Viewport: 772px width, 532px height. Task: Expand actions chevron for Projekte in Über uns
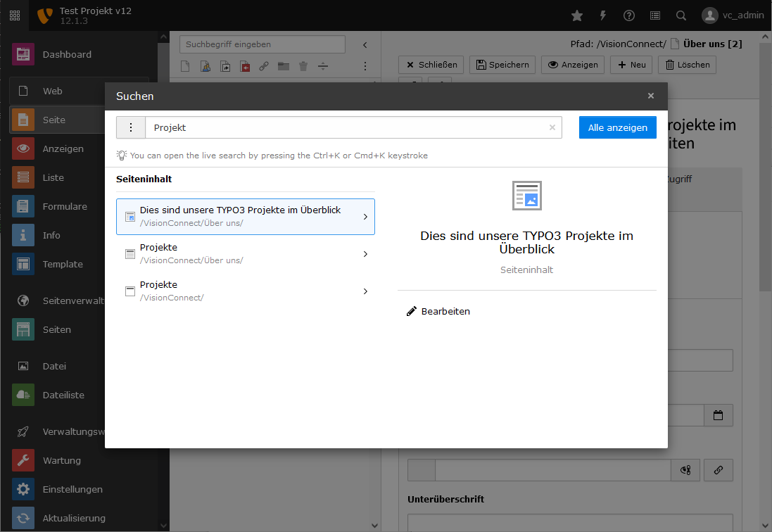[365, 254]
